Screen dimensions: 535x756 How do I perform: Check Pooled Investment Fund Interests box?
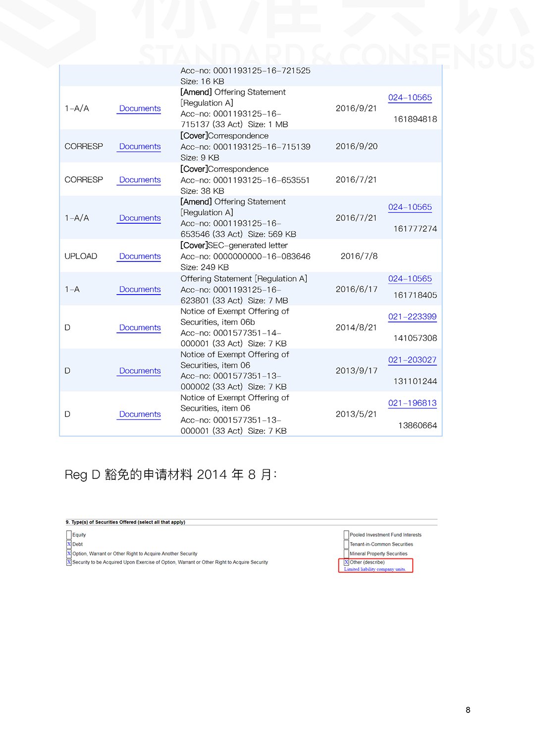tap(346, 535)
